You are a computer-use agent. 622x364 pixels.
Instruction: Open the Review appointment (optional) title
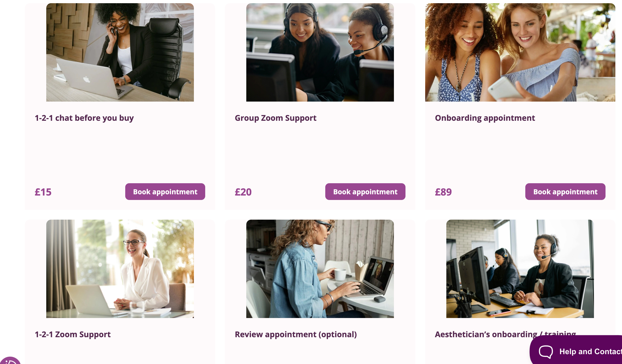point(296,334)
